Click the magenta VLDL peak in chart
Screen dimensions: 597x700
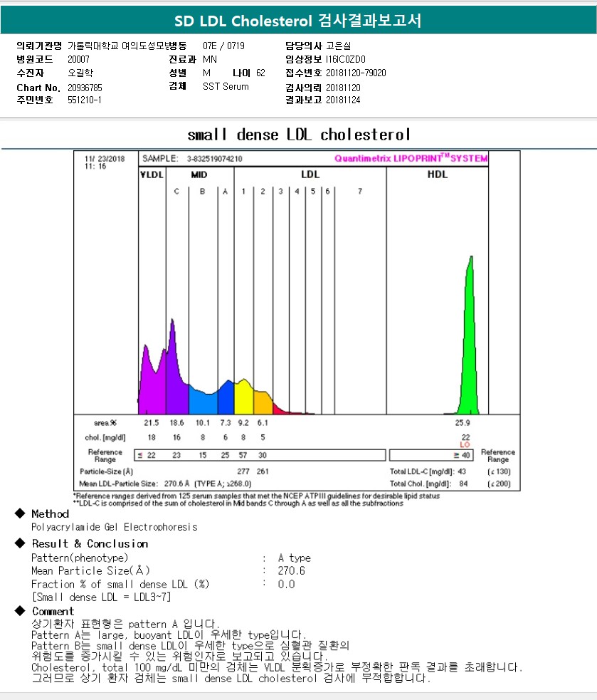151,388
